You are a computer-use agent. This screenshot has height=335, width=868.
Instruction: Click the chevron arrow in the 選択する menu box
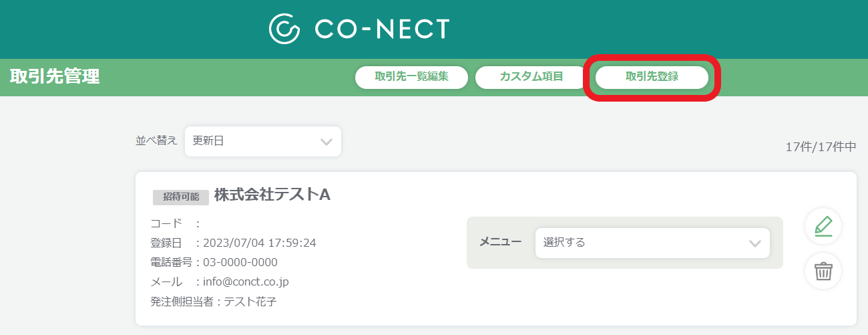(755, 243)
